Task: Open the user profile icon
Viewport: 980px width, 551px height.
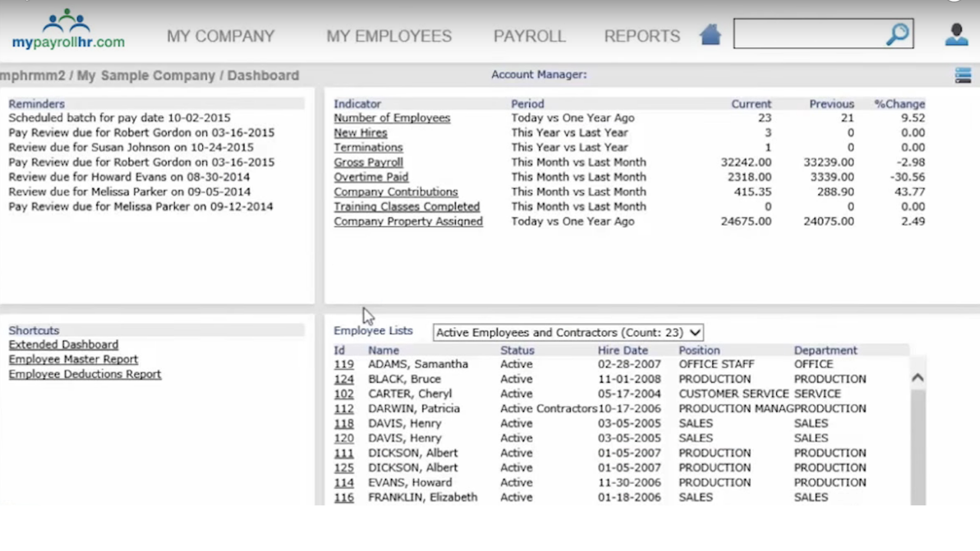Action: [x=956, y=35]
